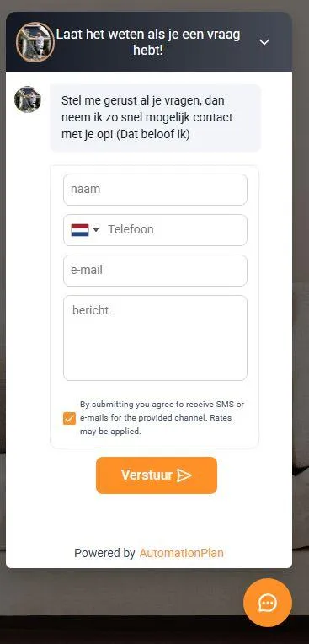Image resolution: width=309 pixels, height=644 pixels.
Task: Click the 'Verstuur' label on orange button
Action: point(147,475)
